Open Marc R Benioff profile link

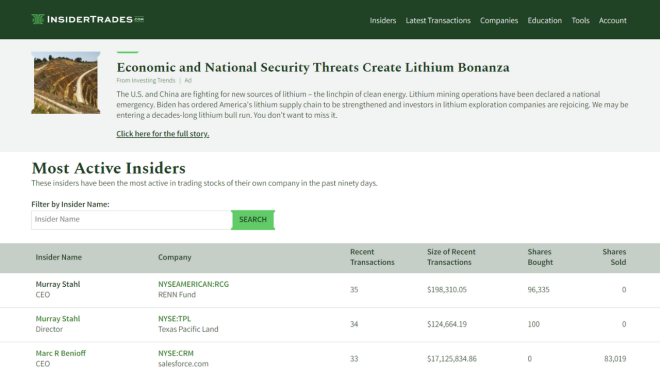[61, 353]
